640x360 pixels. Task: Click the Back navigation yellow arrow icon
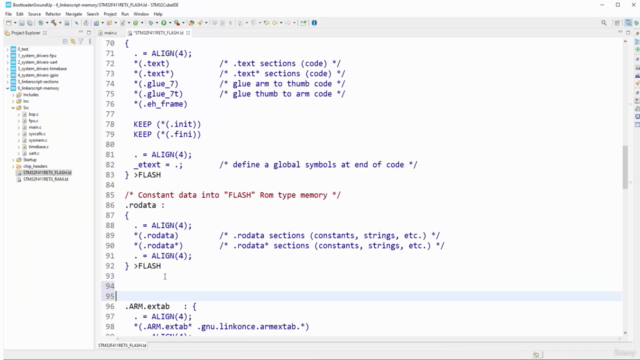tap(275, 23)
